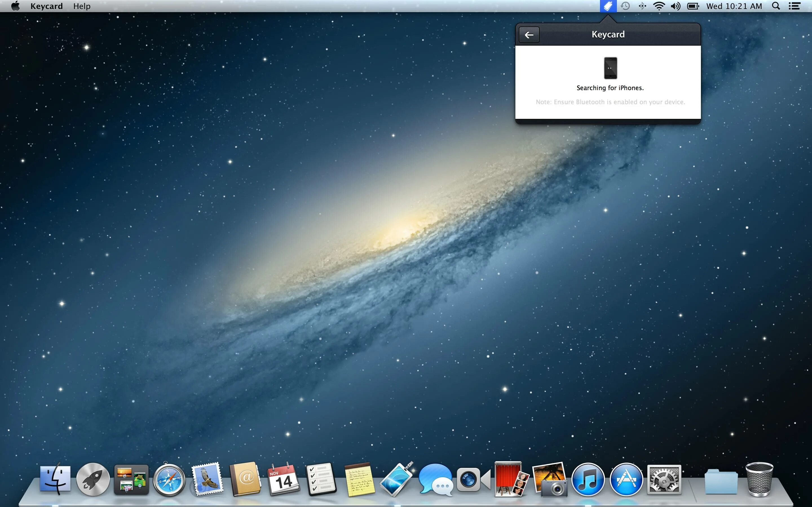Open the Help menu
This screenshot has height=507, width=812.
pyautogui.click(x=82, y=6)
